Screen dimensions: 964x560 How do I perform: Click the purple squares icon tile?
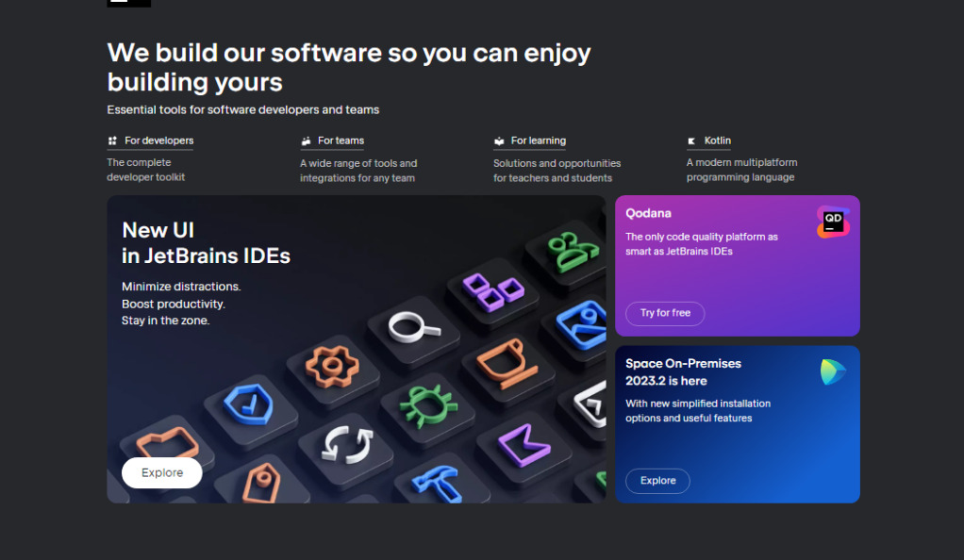492,292
